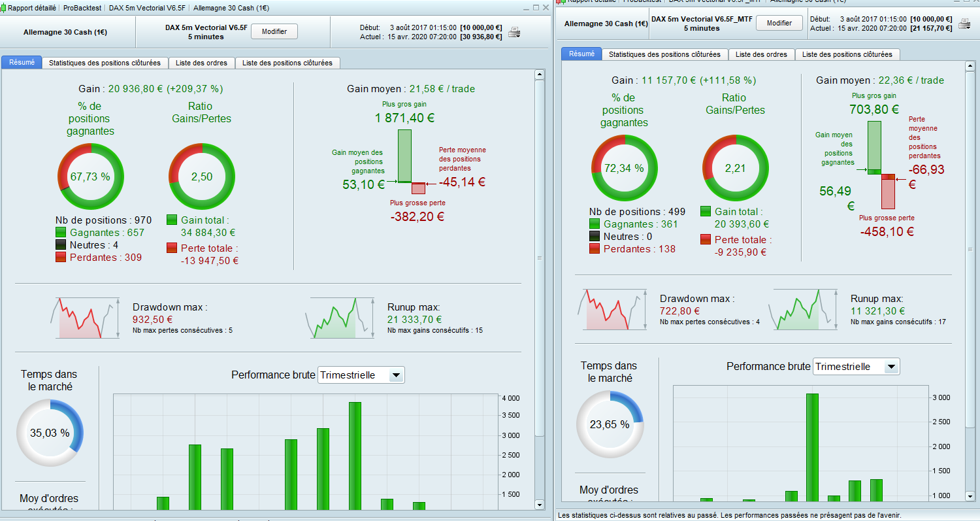
Task: Click the Runup max 21 333,70 € value
Action: point(415,320)
